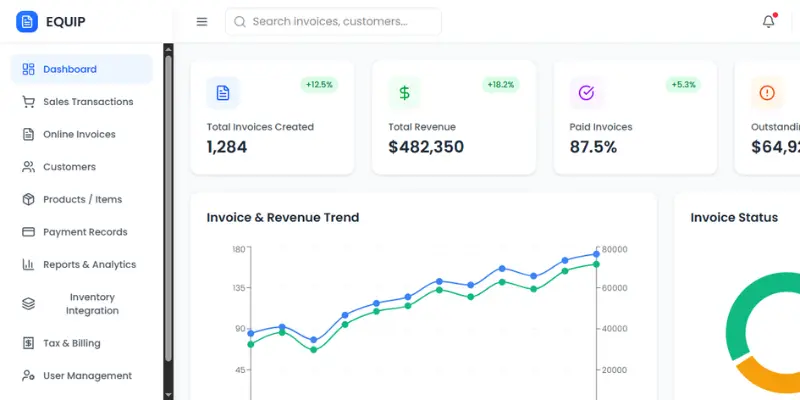Go to the Tax & Billing link
This screenshot has width=800, height=400.
(x=71, y=343)
